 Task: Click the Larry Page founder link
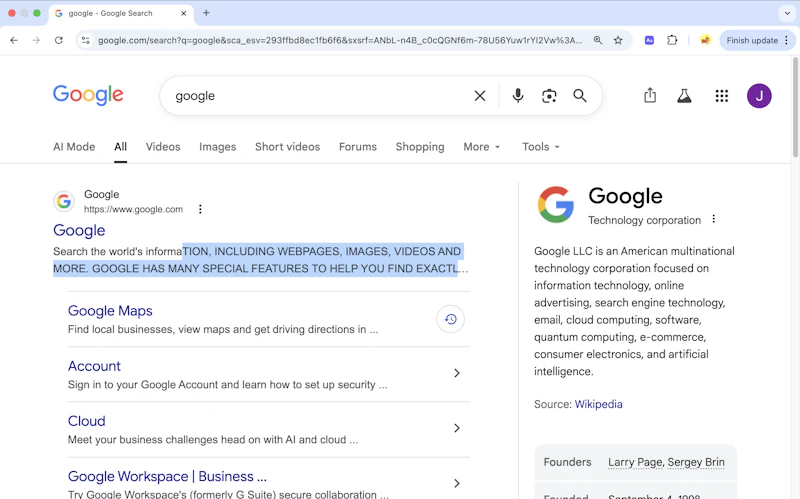pyautogui.click(x=635, y=462)
